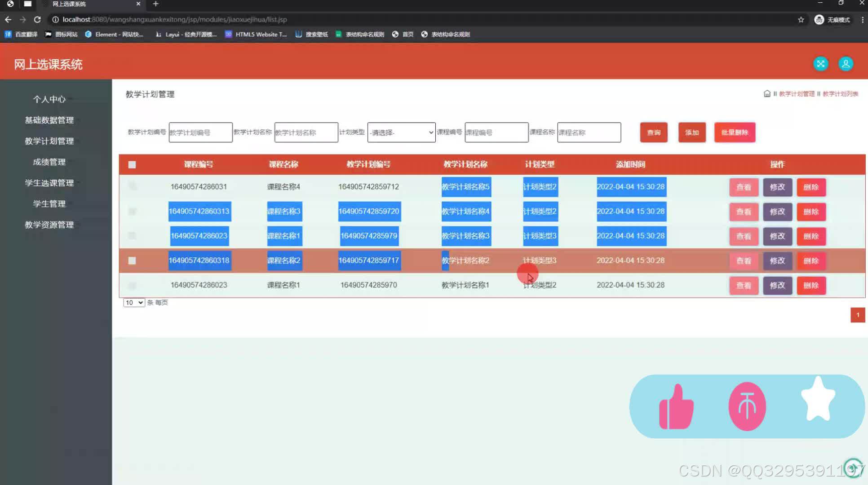Click the white star favorite icon
868x485 pixels.
pos(818,399)
